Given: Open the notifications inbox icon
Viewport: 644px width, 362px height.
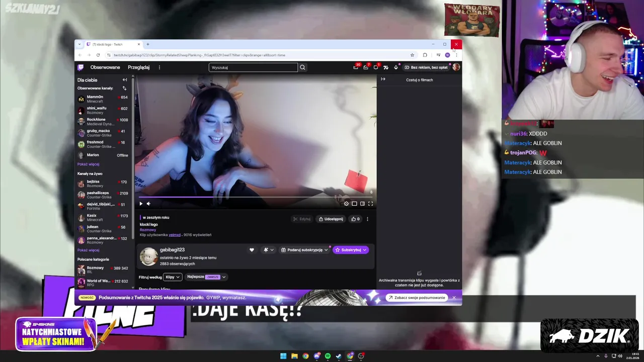Looking at the screenshot, I should click(x=366, y=67).
